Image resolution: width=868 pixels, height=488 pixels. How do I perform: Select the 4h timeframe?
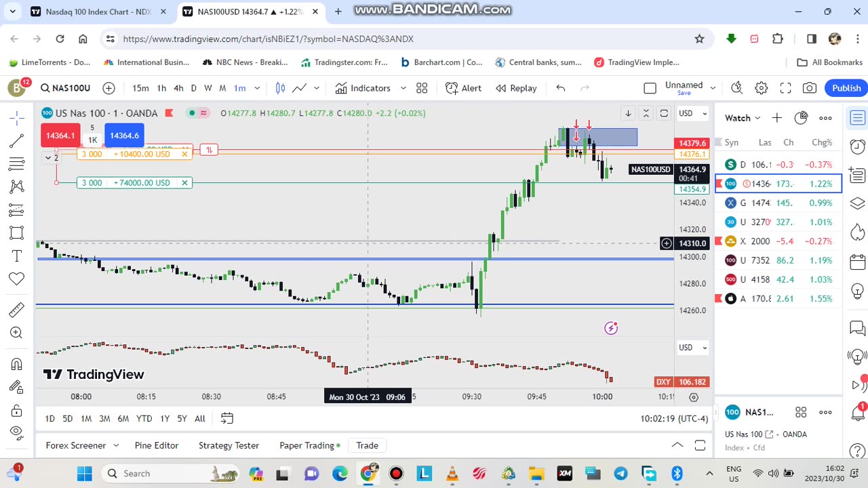pos(178,88)
